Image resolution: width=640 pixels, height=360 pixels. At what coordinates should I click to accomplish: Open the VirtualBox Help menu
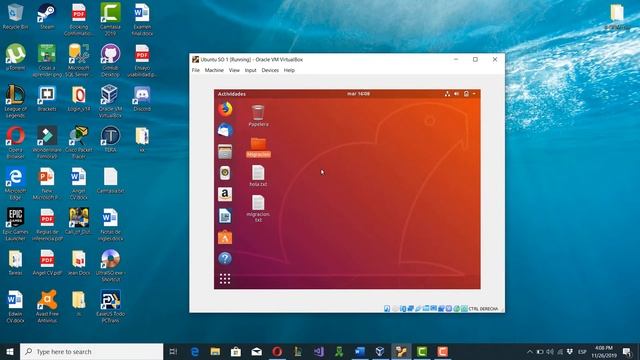point(289,70)
